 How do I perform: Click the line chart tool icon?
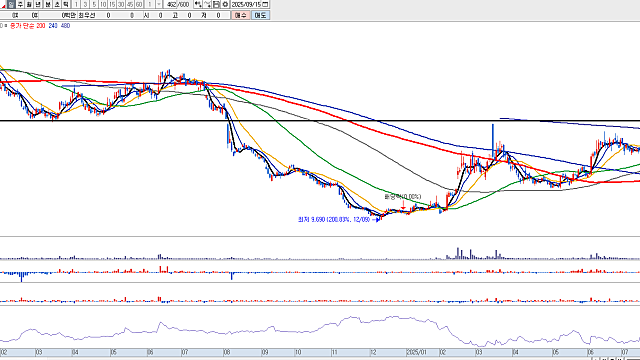pos(207,4)
